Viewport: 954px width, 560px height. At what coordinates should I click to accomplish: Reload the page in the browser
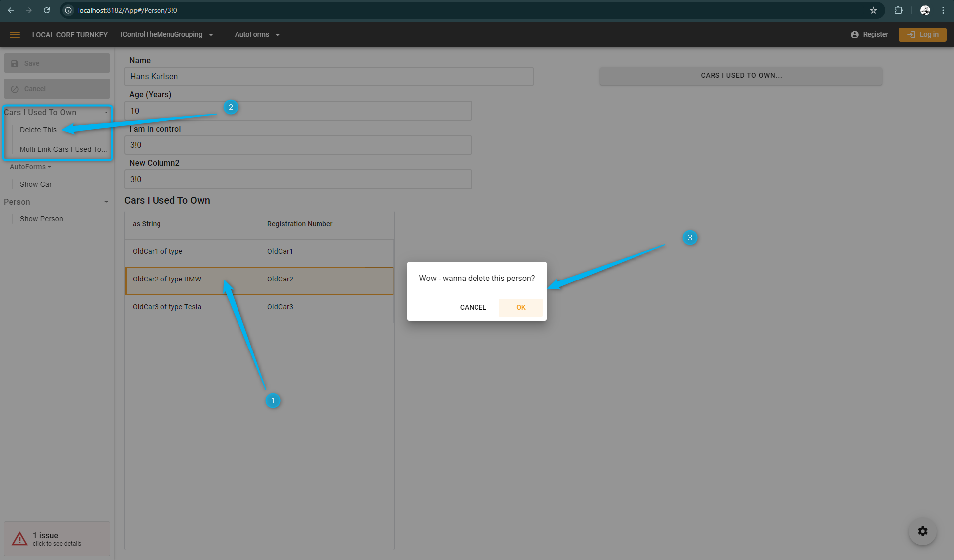[47, 10]
